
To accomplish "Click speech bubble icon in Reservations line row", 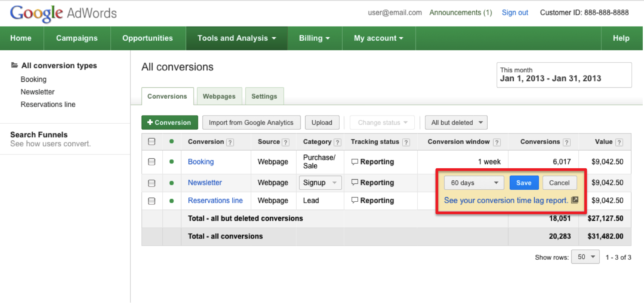I will tap(355, 201).
